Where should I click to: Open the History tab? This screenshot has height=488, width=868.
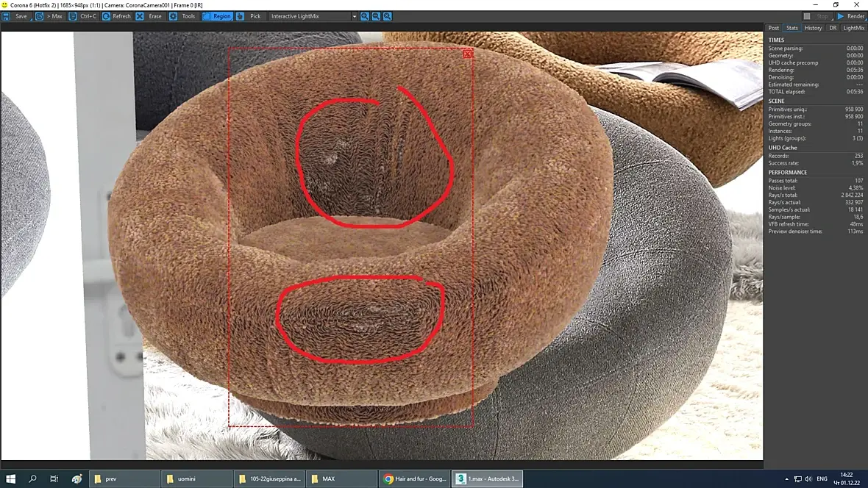[x=813, y=28]
